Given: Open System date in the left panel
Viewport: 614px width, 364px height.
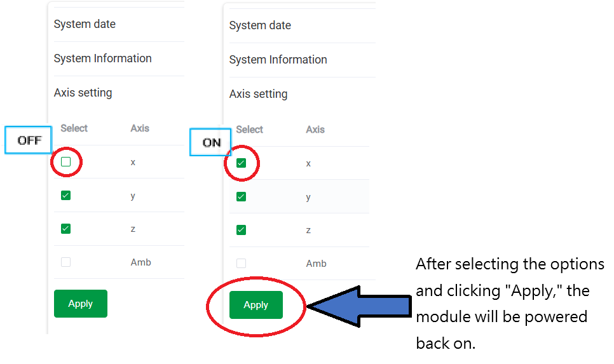Looking at the screenshot, I should (x=85, y=25).
